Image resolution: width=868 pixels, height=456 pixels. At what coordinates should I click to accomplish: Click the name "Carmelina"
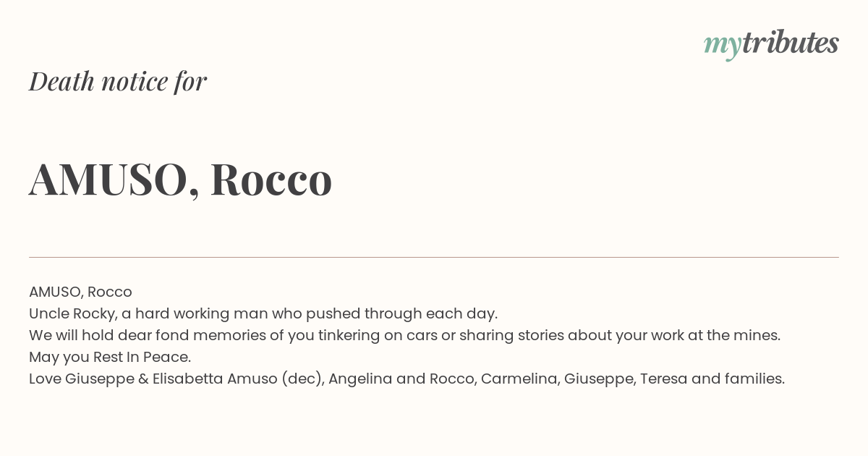(x=520, y=379)
